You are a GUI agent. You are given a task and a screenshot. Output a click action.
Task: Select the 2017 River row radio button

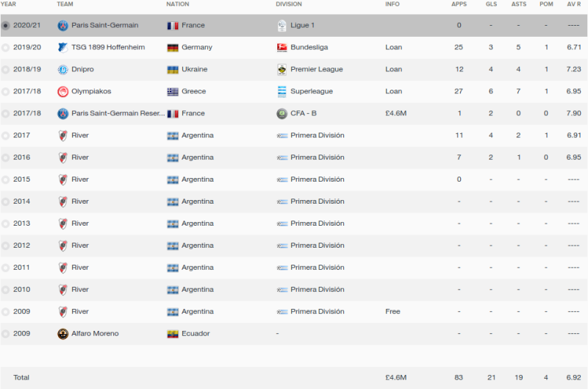click(x=5, y=136)
